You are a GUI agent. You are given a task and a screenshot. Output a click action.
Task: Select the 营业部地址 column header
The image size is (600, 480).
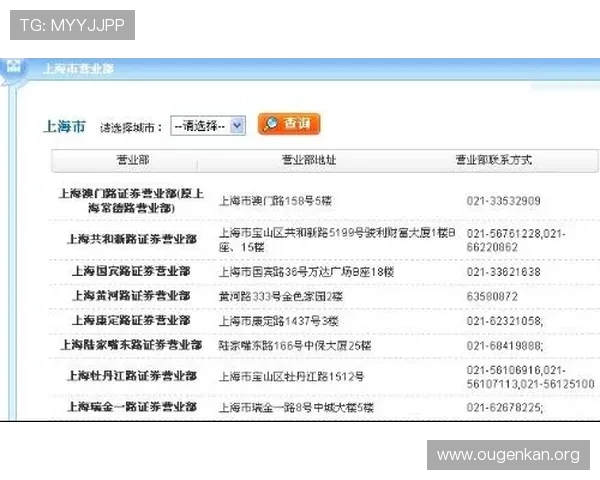click(309, 160)
